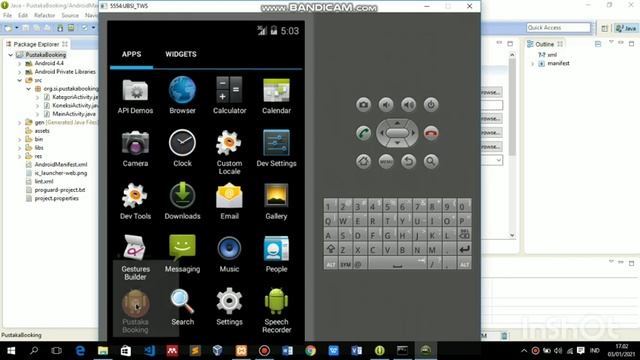The height and width of the screenshot is (360, 640).
Task: Launch the Dev Tools app
Action: [x=135, y=202]
